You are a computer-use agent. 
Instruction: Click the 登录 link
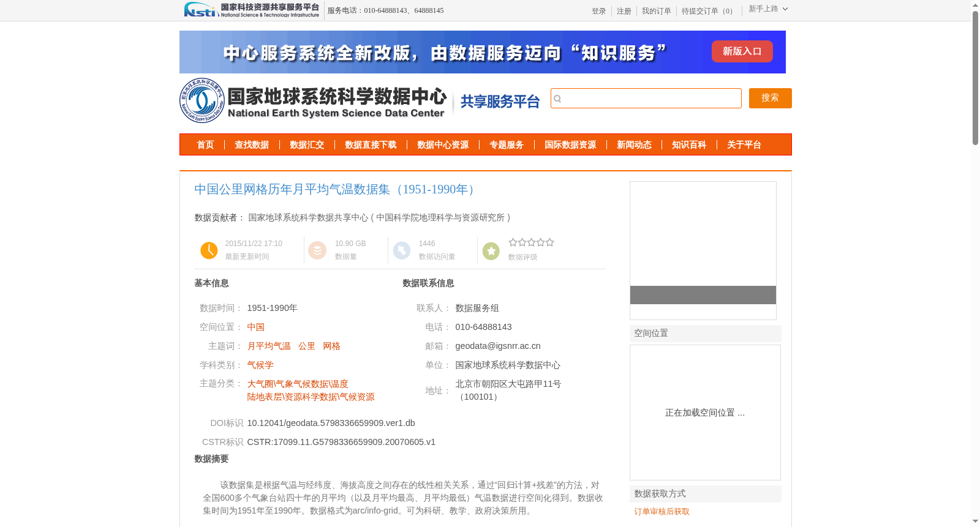tap(599, 11)
